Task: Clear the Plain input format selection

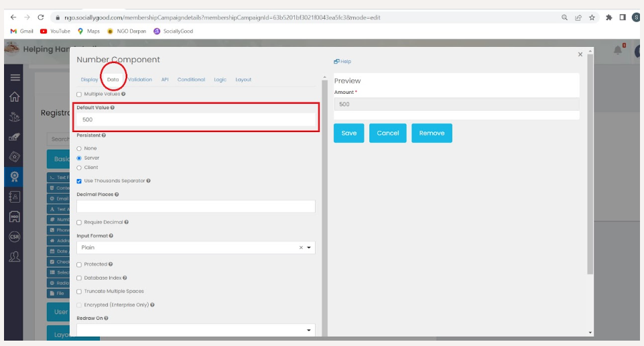Action: (x=301, y=248)
